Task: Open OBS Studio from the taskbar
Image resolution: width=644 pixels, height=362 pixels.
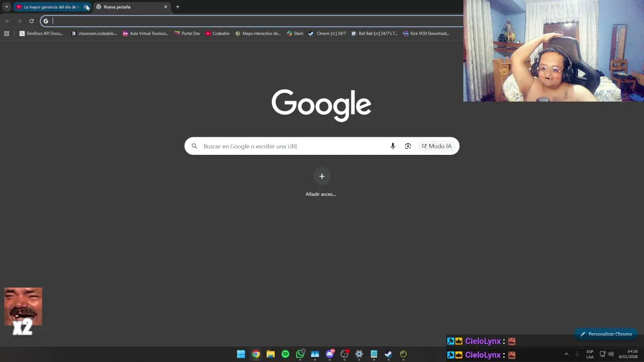Action: click(x=344, y=354)
